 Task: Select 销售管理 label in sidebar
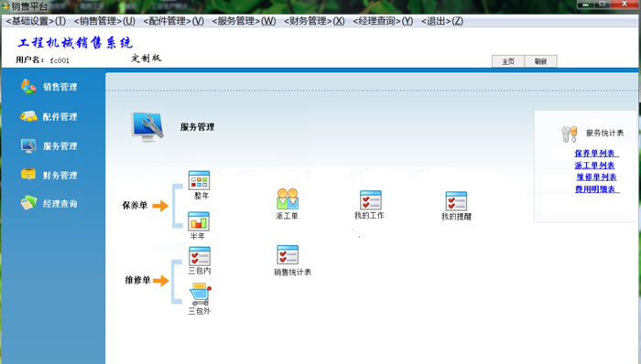(x=60, y=87)
